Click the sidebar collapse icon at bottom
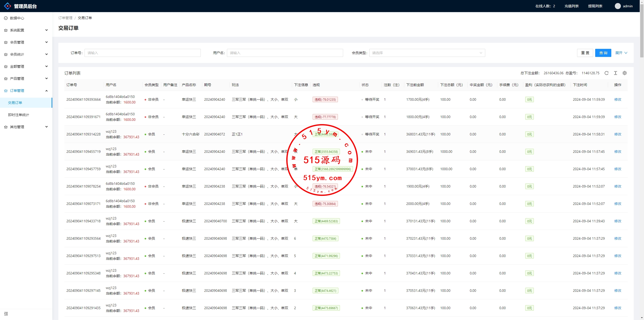Viewport: 644px width, 320px height. (6, 314)
